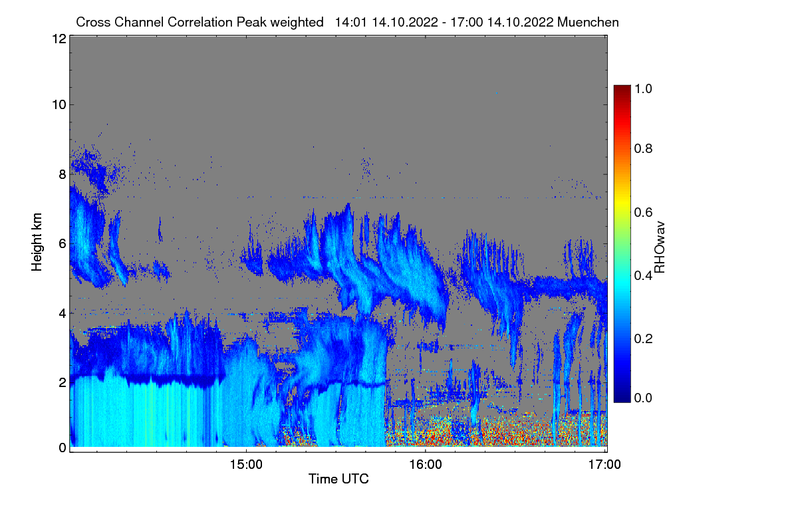
Task: Click the colorbar value '0.6'
Action: tap(644, 211)
